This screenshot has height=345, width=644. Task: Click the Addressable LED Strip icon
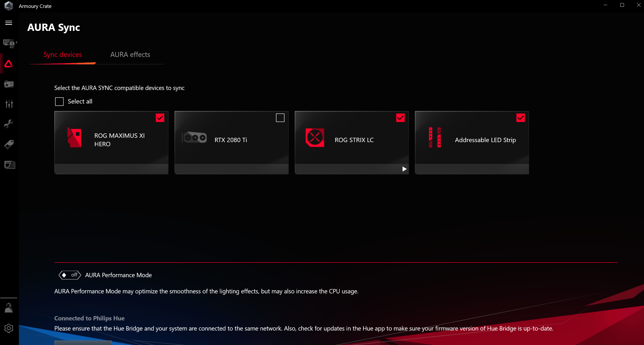[x=435, y=138]
